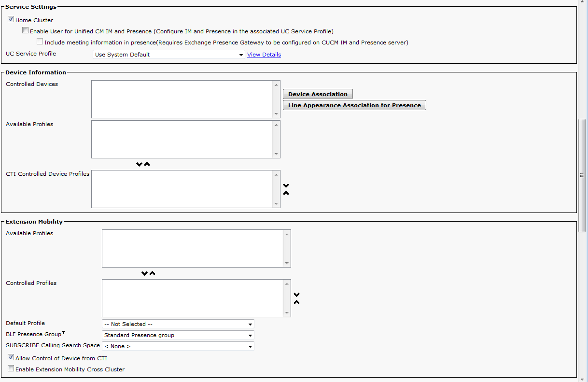The image size is (588, 382).
Task: Click the page's vertical scrollbar thumb
Action: (x=582, y=175)
